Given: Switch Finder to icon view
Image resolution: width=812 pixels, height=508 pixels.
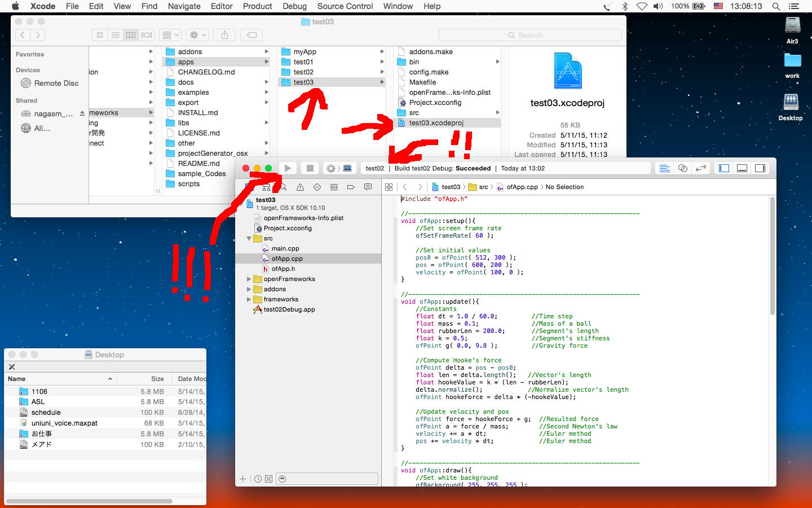Looking at the screenshot, I should [100, 35].
